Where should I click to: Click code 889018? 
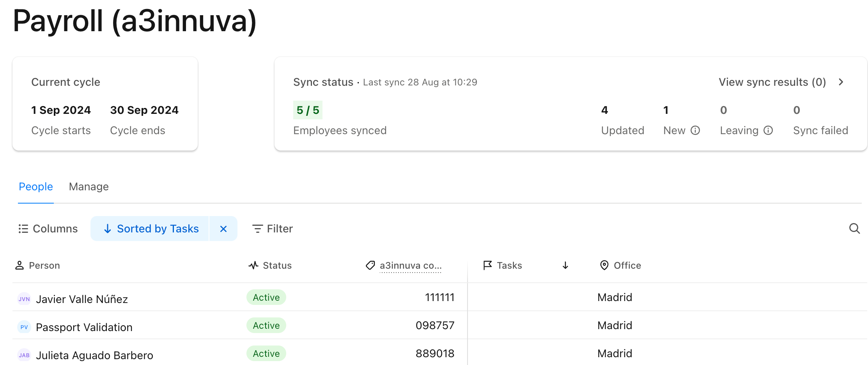click(x=435, y=353)
